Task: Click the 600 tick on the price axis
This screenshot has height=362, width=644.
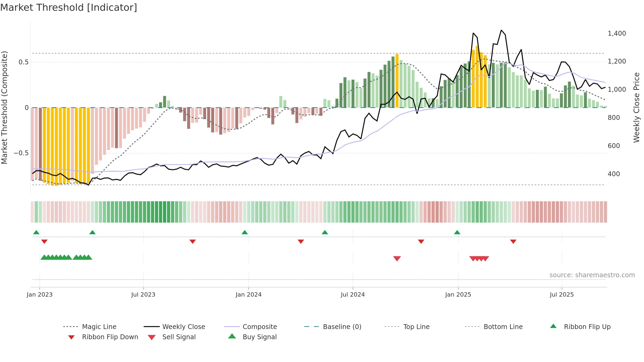Action: tap(614, 146)
